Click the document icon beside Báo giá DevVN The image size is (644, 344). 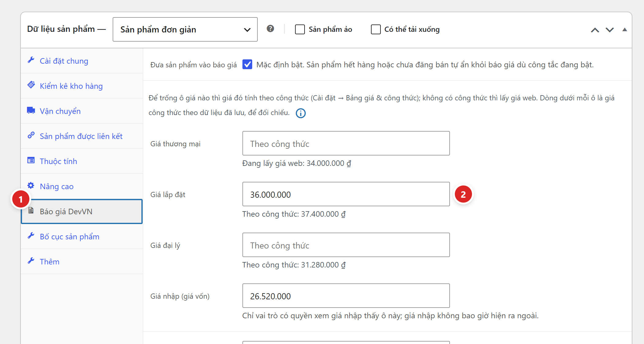[x=31, y=211]
